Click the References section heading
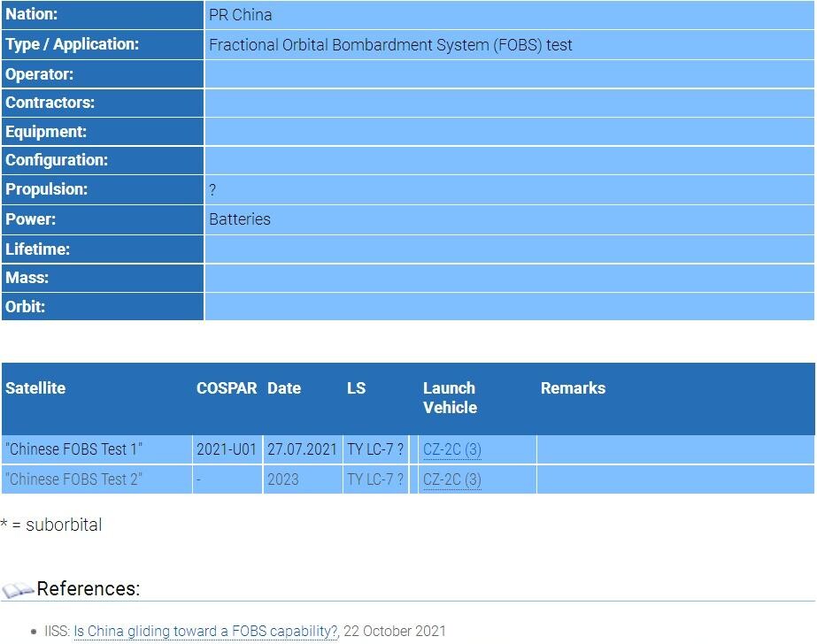Image resolution: width=817 pixels, height=644 pixels. [x=88, y=589]
